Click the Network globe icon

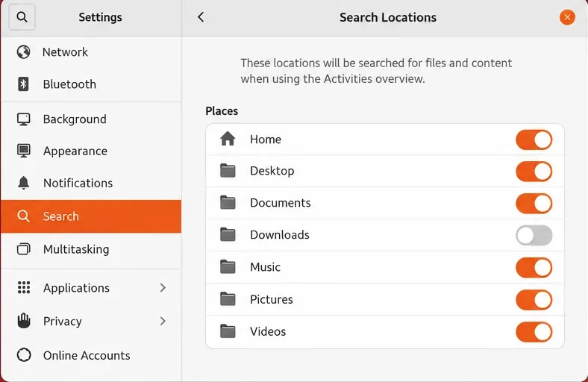[x=23, y=52]
